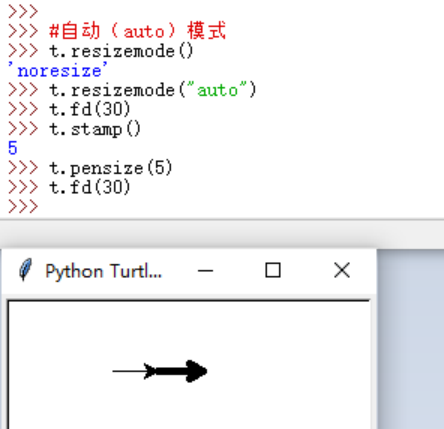Close the Python Turtle window
444x429 pixels.
[x=342, y=270]
